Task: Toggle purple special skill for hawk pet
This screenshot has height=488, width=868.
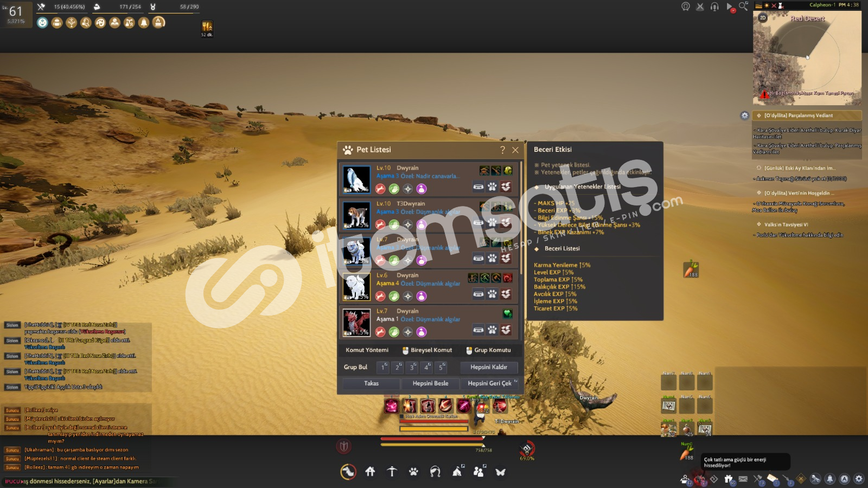Action: point(422,189)
